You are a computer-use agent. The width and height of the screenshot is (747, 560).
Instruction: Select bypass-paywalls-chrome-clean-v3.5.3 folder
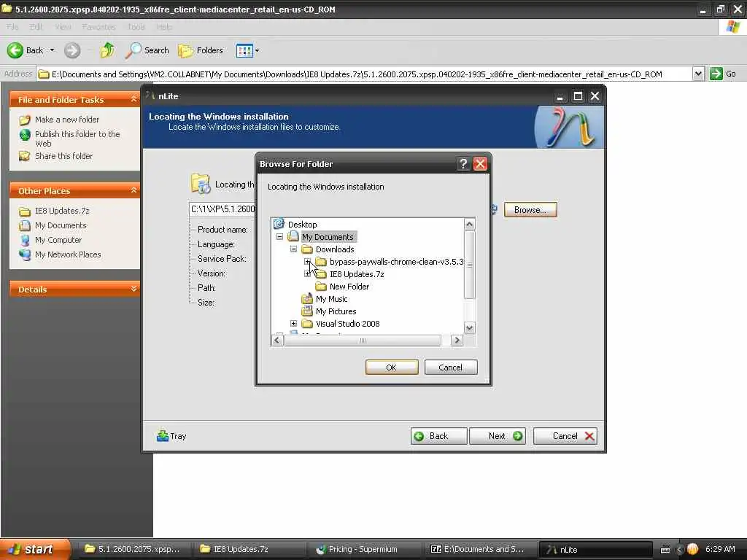(396, 262)
